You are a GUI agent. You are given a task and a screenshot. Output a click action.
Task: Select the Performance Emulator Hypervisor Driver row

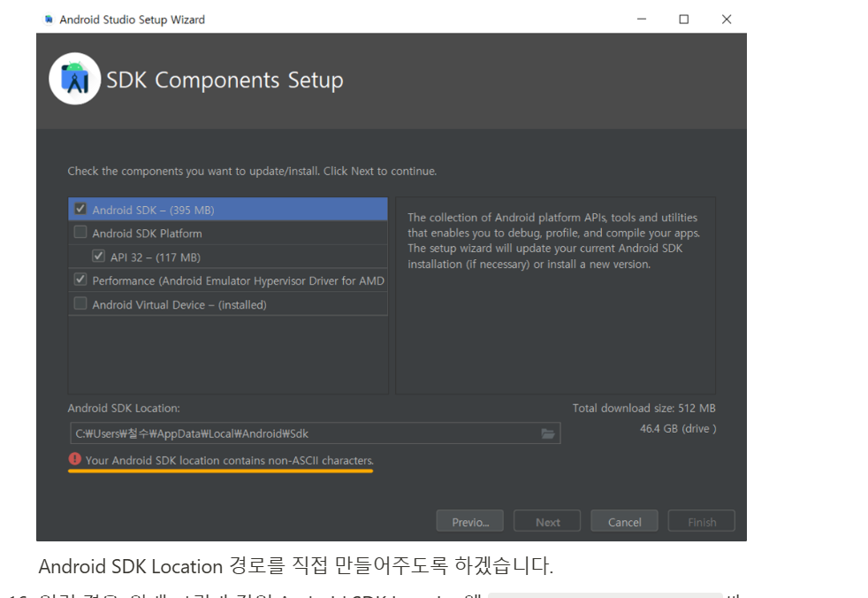228,280
